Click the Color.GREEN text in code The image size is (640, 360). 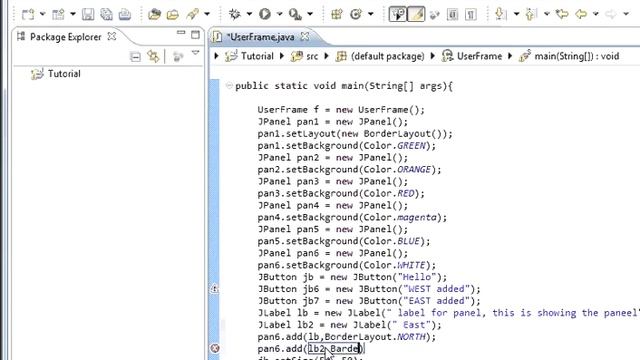[x=395, y=146]
